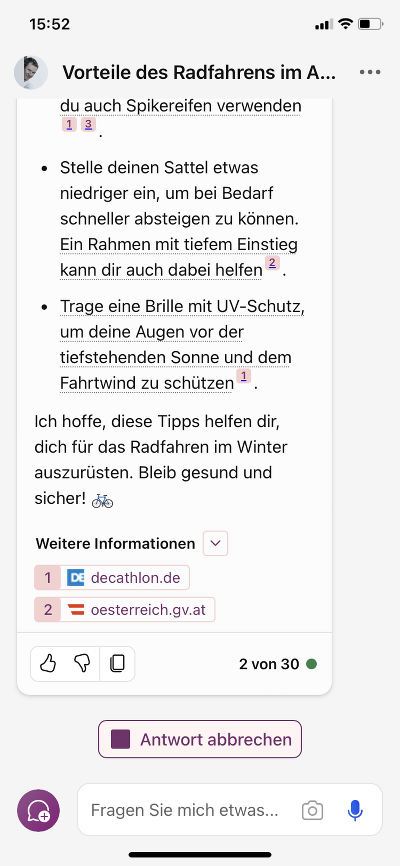Tap the profile avatar picture

tap(31, 72)
